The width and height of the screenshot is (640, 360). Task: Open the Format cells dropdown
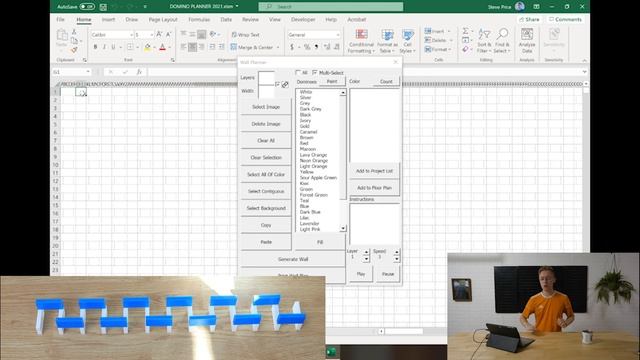450,49
